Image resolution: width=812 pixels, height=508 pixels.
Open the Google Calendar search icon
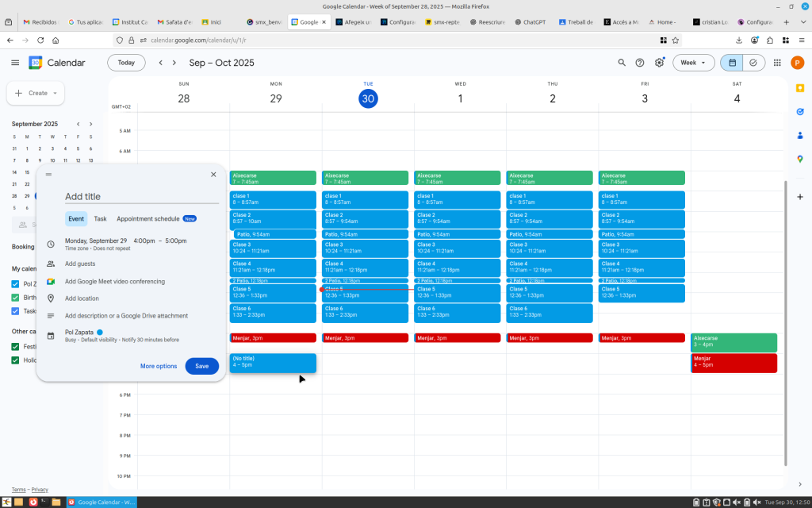(622, 63)
